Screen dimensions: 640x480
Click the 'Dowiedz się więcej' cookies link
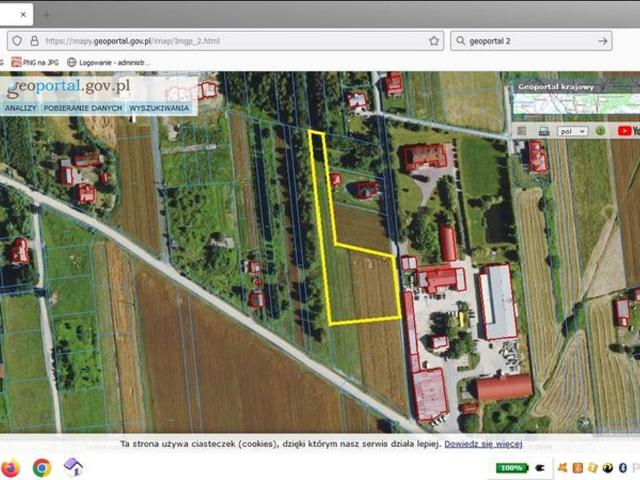tap(484, 443)
